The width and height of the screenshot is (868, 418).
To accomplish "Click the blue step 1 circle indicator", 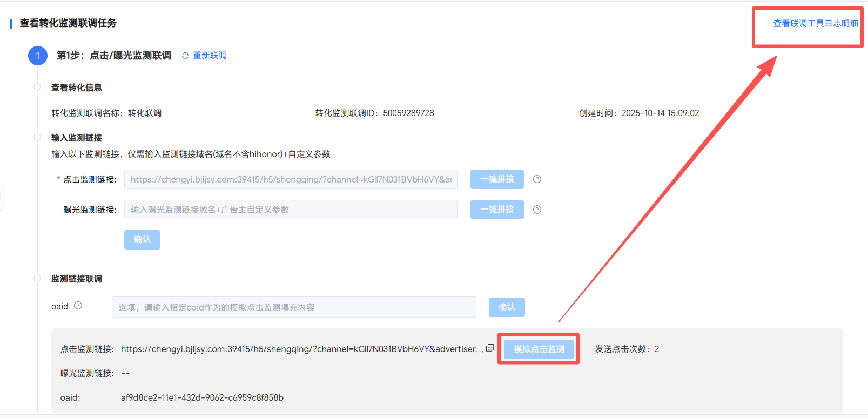I will pos(38,56).
